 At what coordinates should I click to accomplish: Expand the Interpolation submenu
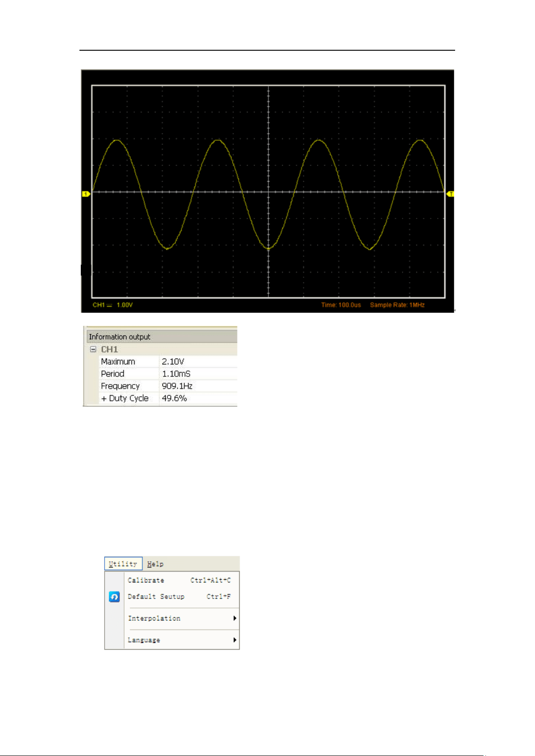(181, 618)
